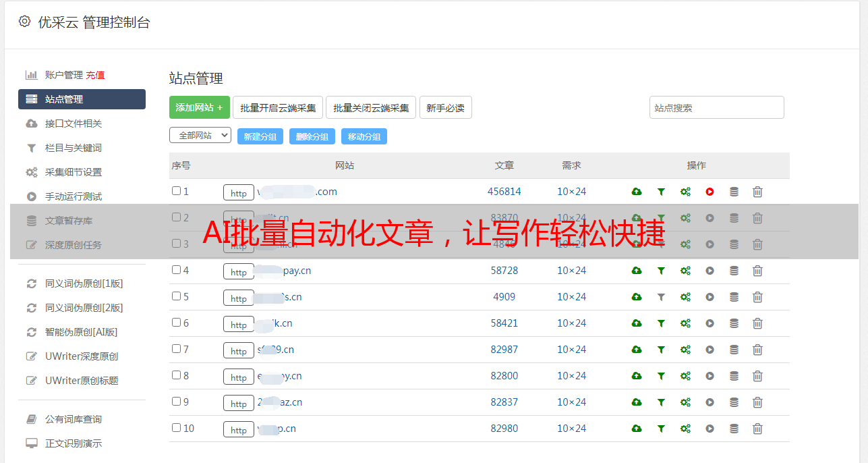Select the checkbox for site row 7

pos(176,349)
